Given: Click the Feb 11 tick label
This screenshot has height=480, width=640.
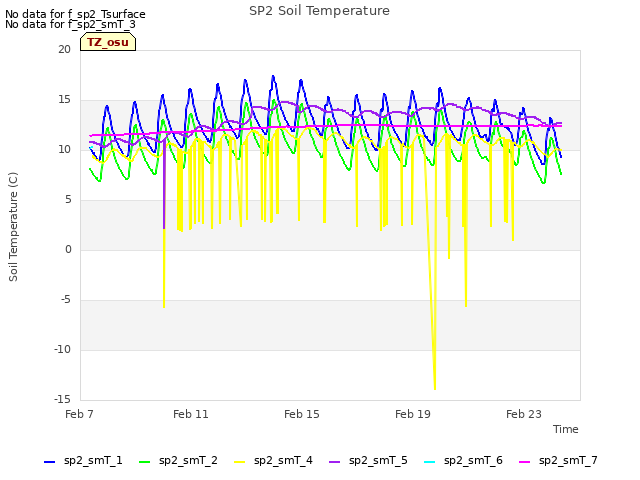Looking at the screenshot, I should (191, 414).
